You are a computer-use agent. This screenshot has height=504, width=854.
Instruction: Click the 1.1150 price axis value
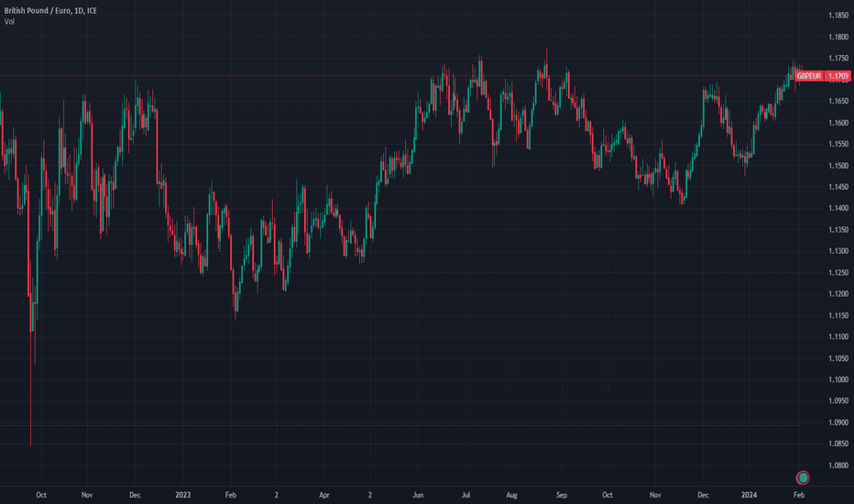coord(838,316)
